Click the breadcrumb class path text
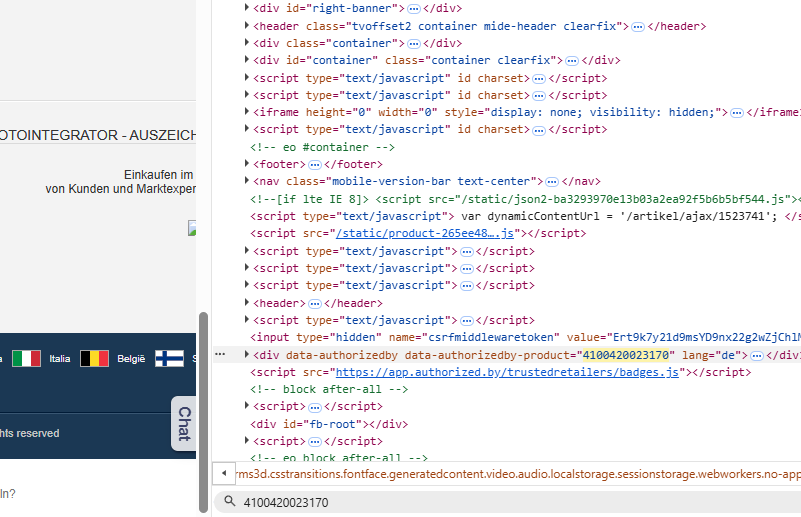The width and height of the screenshot is (801, 517). [518, 474]
